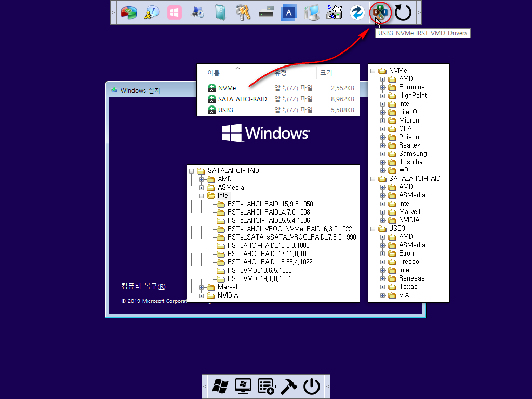Click the monitor with Windows logo icon
Screen dimensions: 532x399
pyautogui.click(x=243, y=387)
